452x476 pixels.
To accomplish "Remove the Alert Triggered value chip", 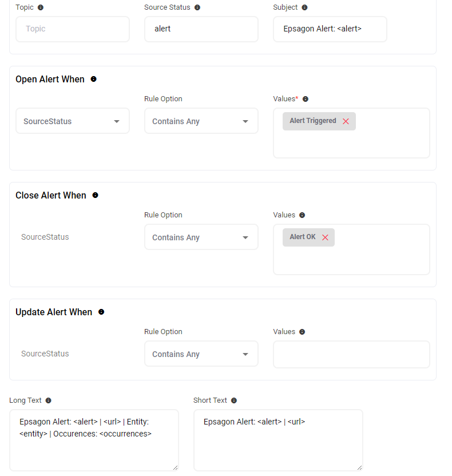I will point(346,121).
